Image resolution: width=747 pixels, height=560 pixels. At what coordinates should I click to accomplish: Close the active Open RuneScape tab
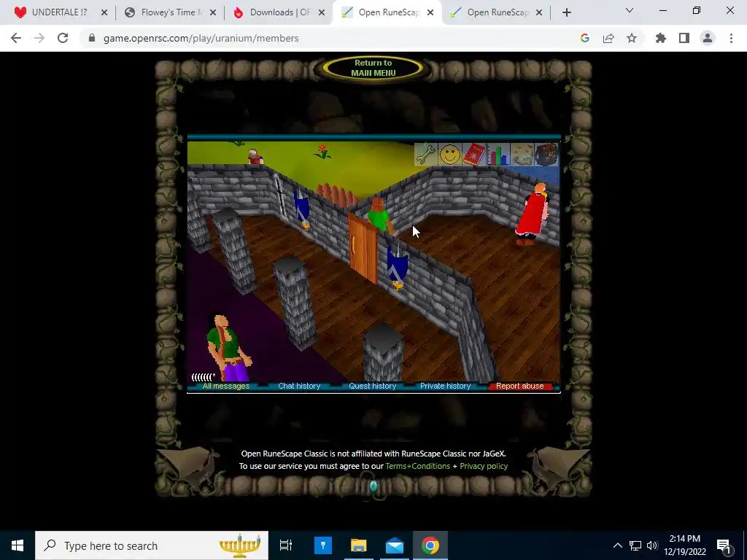point(430,12)
